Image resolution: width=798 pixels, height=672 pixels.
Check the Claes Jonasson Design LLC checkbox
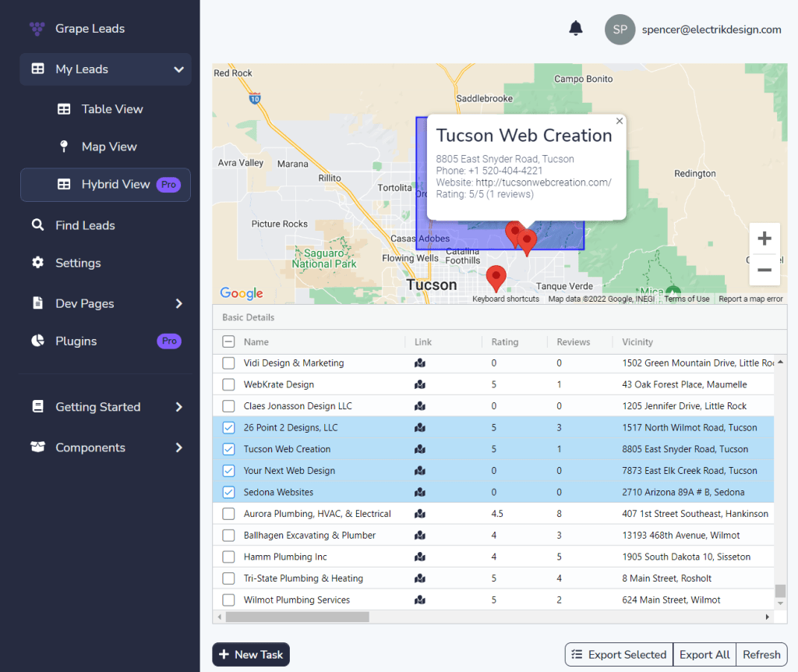click(x=228, y=405)
